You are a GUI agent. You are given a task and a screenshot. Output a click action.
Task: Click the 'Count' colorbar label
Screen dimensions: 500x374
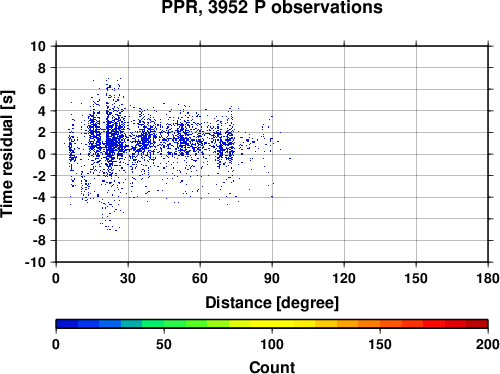pos(272,367)
